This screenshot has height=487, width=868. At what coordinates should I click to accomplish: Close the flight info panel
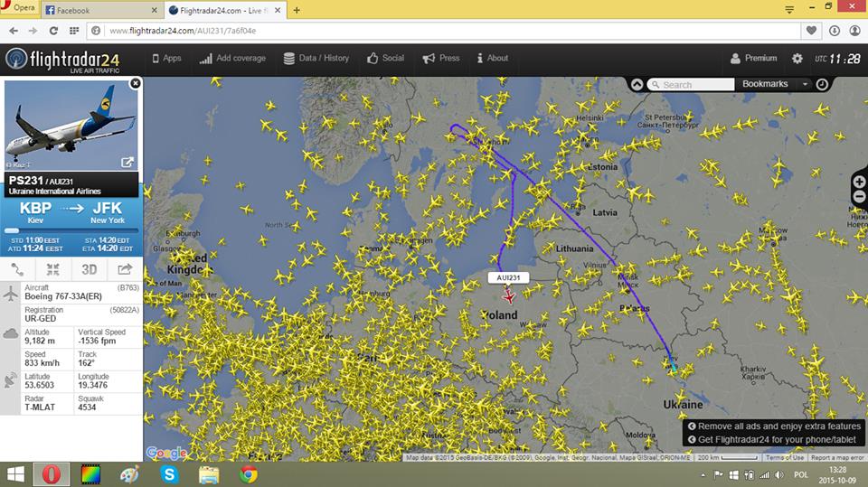(x=135, y=83)
